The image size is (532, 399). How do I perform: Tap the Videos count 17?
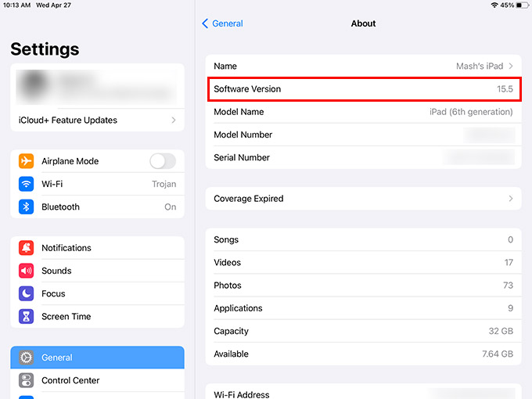click(x=509, y=262)
